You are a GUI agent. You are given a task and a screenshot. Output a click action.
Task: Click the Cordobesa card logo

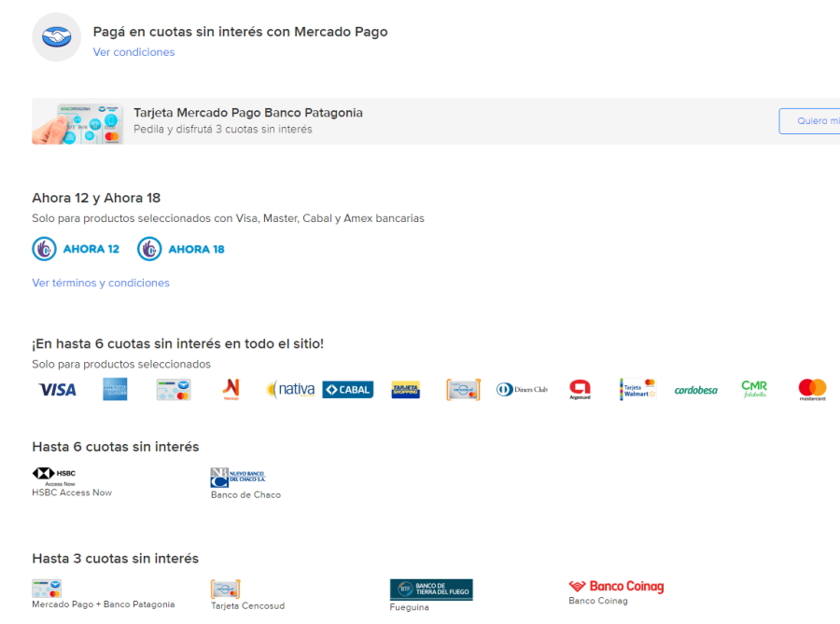(x=695, y=390)
